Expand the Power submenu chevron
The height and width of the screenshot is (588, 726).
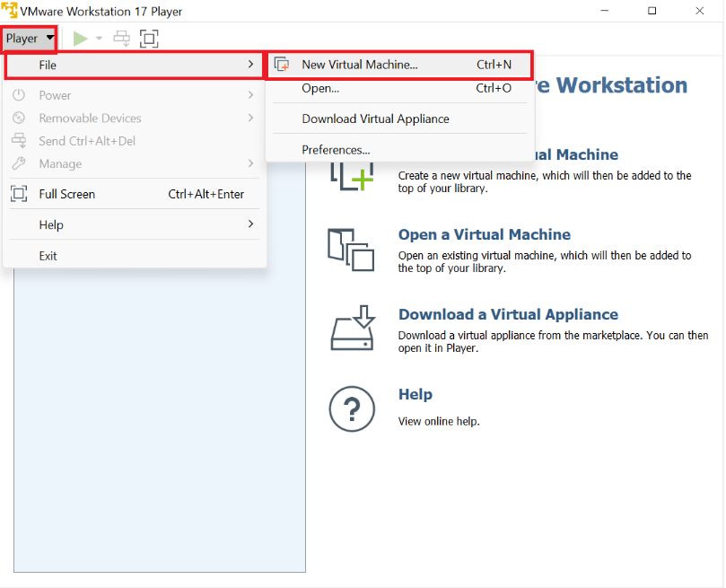click(x=250, y=95)
